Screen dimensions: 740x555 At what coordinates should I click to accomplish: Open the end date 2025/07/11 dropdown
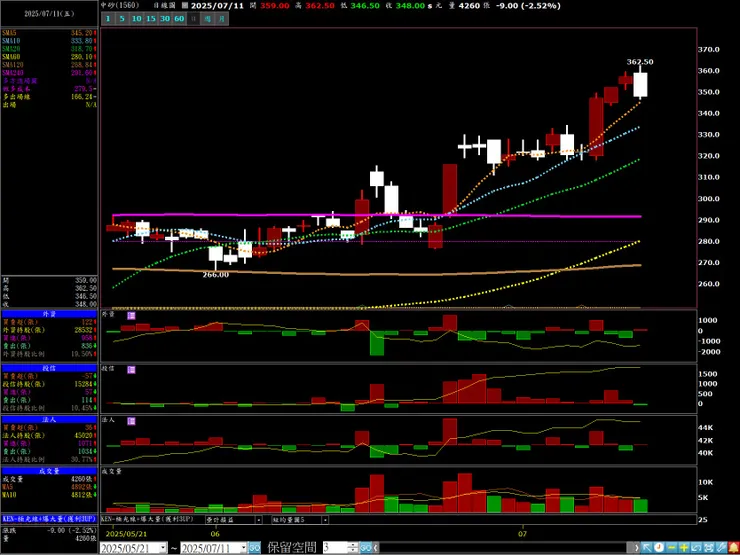[x=244, y=547]
